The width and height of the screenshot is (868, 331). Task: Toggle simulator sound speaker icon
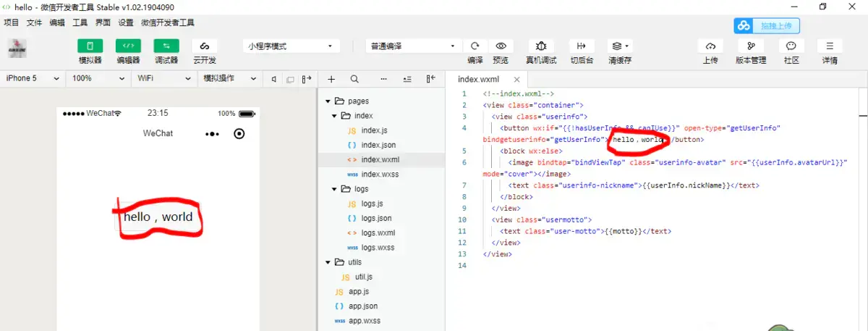click(x=274, y=79)
